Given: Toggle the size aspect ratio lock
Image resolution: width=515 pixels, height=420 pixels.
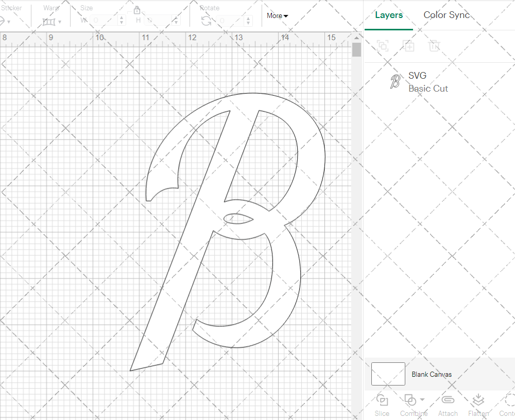Looking at the screenshot, I should 137,10.
